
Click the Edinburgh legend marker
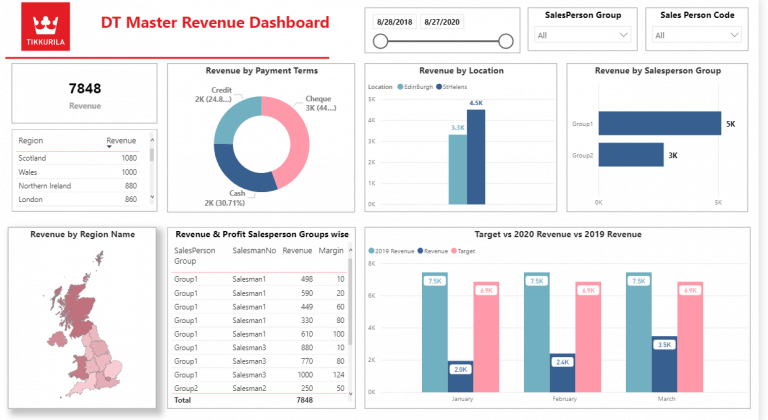pos(399,88)
